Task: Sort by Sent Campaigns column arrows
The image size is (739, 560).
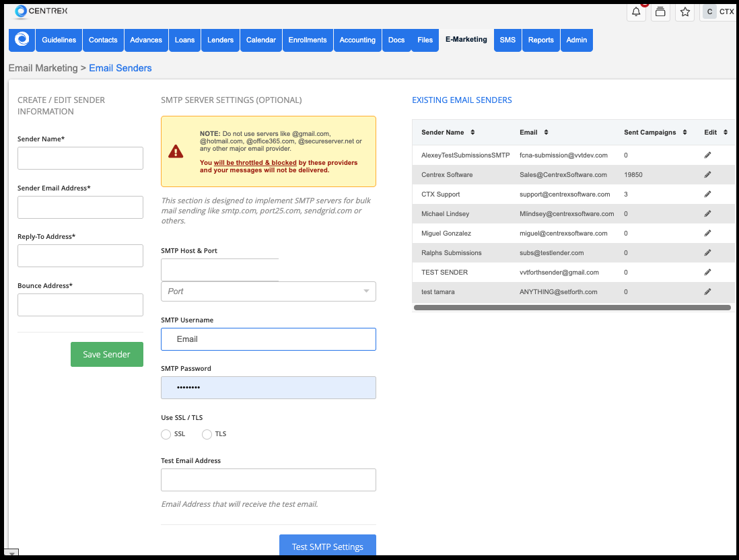Action: pos(684,133)
